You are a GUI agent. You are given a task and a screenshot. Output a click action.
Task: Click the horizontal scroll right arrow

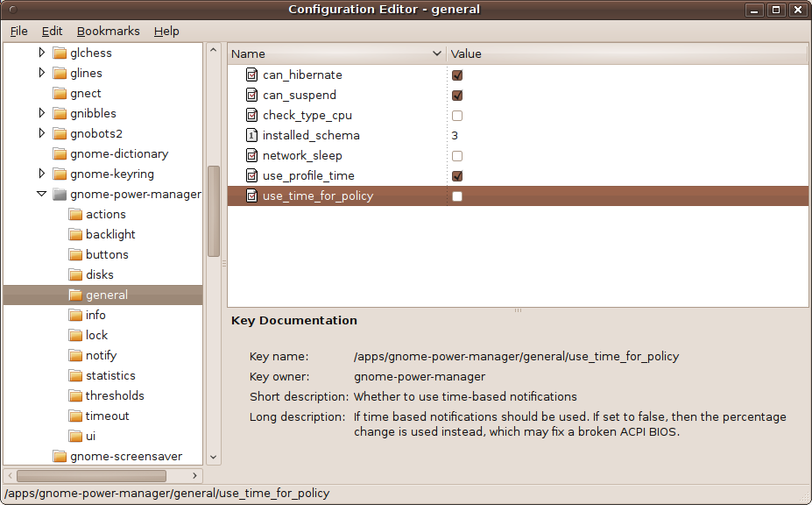pos(194,475)
